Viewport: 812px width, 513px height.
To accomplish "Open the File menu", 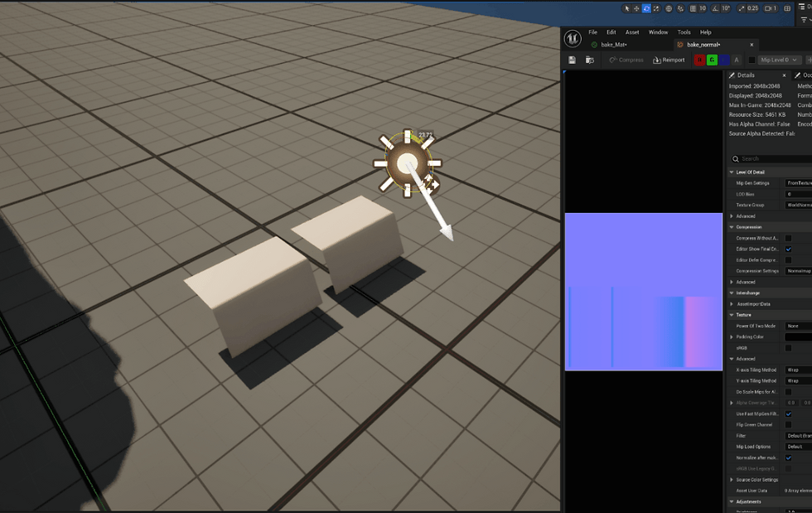I will [593, 32].
